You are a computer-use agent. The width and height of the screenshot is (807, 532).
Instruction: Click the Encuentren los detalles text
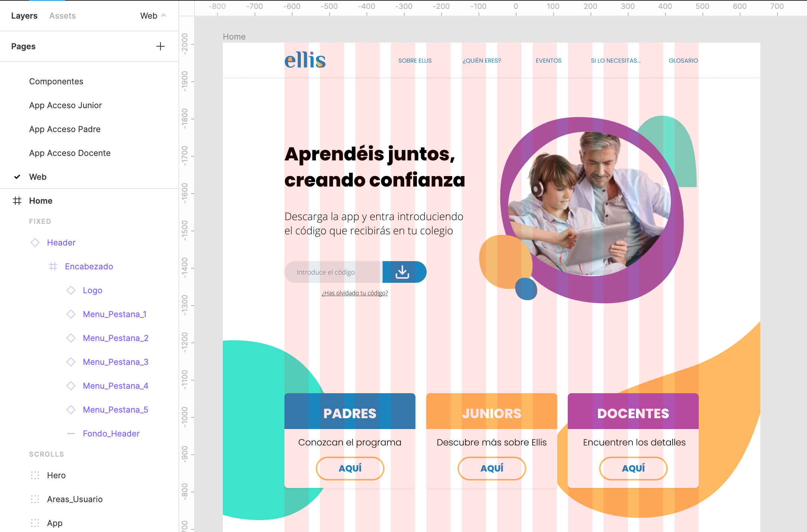click(634, 442)
